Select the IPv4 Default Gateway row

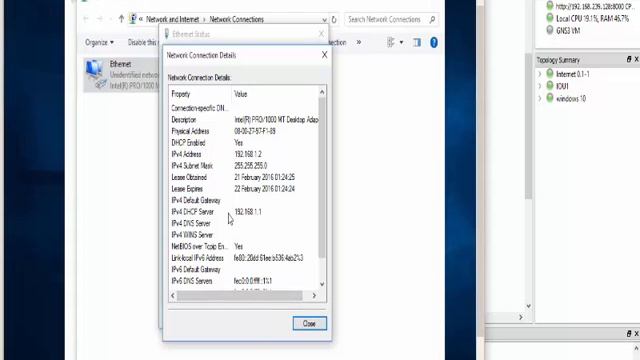pyautogui.click(x=244, y=200)
